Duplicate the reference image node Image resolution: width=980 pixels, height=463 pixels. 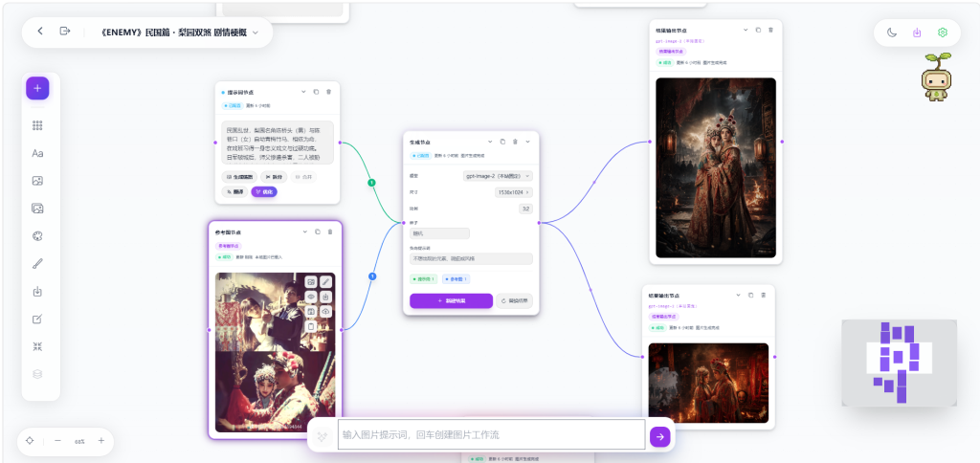click(318, 231)
